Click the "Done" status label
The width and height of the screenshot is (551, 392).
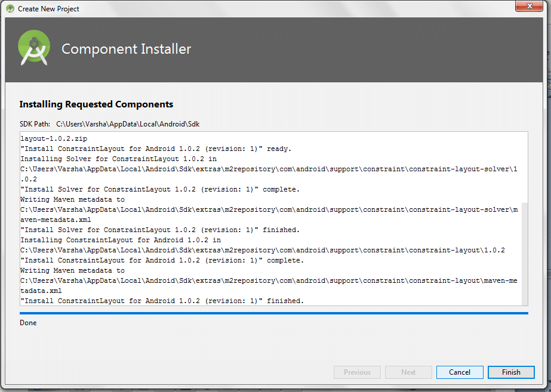tap(28, 323)
